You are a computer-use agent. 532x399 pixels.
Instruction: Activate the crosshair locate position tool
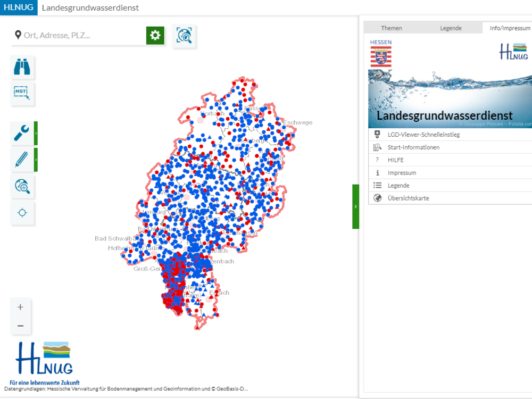[22, 213]
